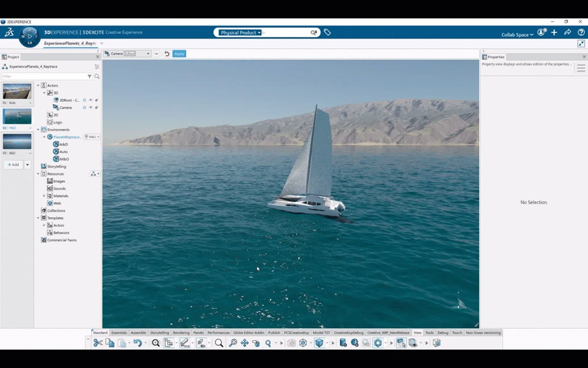The image size is (588, 368).
Task: Select the Pan four-arrow tool
Action: [244, 343]
